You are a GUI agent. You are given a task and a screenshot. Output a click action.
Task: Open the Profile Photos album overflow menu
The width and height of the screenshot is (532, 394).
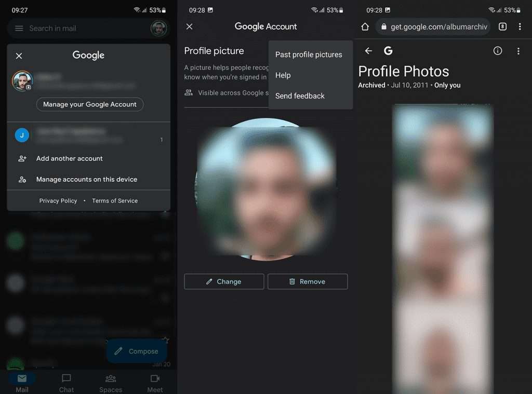(x=518, y=51)
